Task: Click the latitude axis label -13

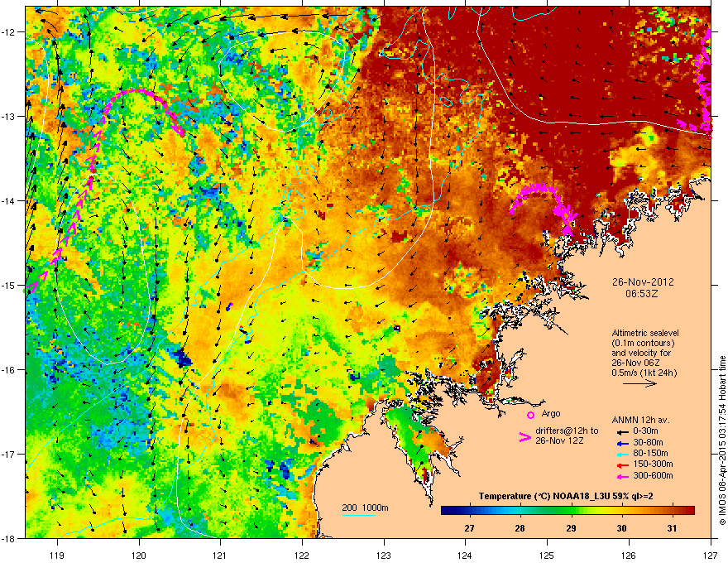Action: pos(8,117)
